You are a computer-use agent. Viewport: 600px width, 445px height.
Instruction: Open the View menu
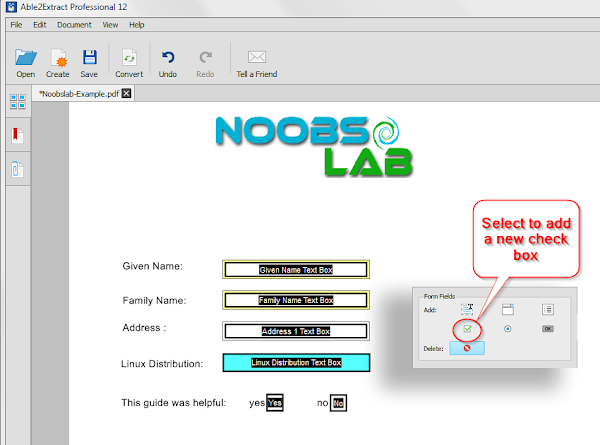pos(110,25)
